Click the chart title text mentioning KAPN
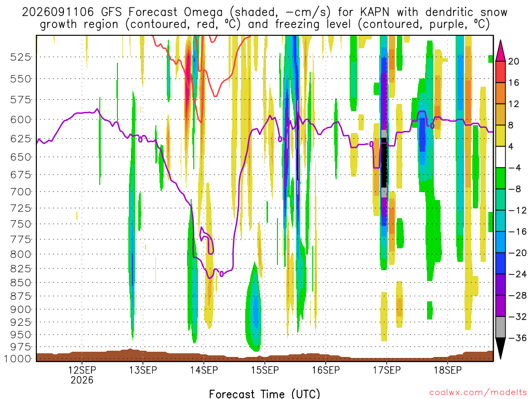Screen dimensions: 532x399 tap(264, 18)
